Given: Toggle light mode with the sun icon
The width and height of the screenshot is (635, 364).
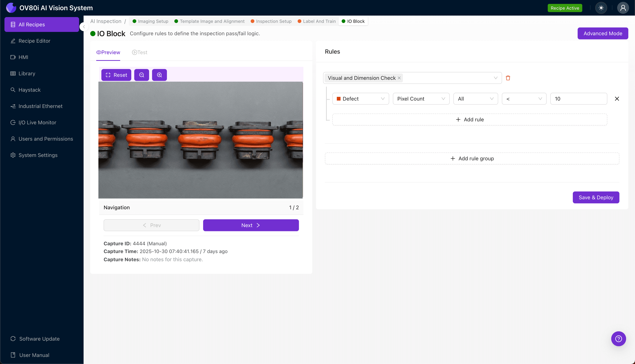Looking at the screenshot, I should 601,8.
